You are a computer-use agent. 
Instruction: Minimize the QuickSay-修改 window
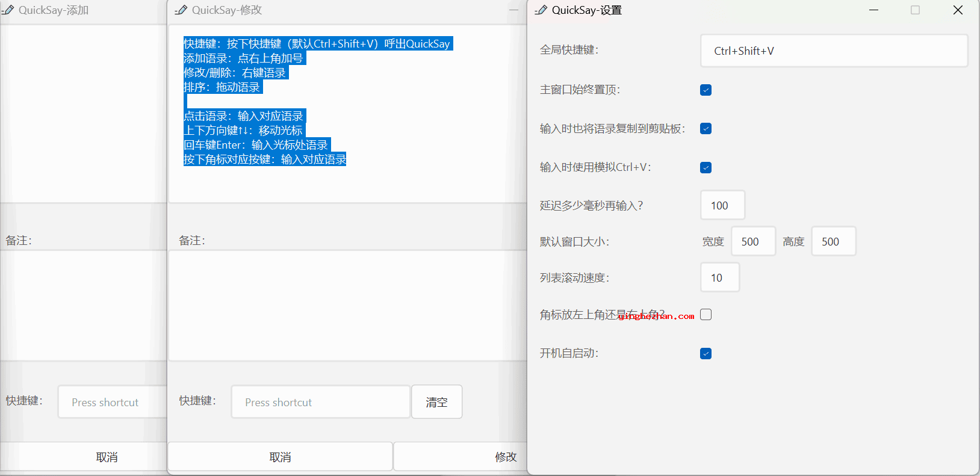513,10
